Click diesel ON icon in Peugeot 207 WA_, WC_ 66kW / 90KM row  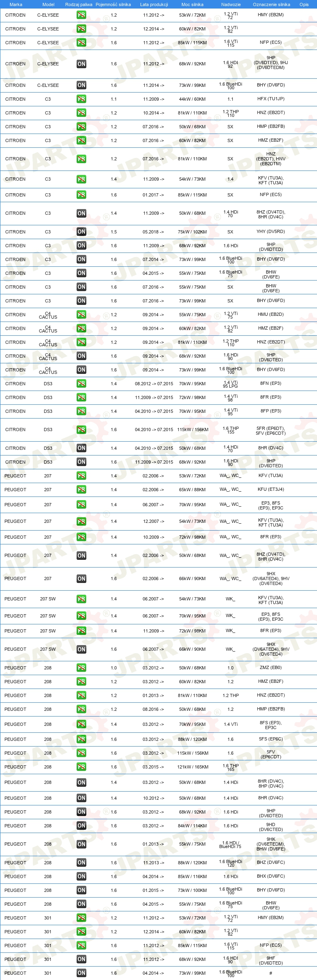[x=81, y=579]
